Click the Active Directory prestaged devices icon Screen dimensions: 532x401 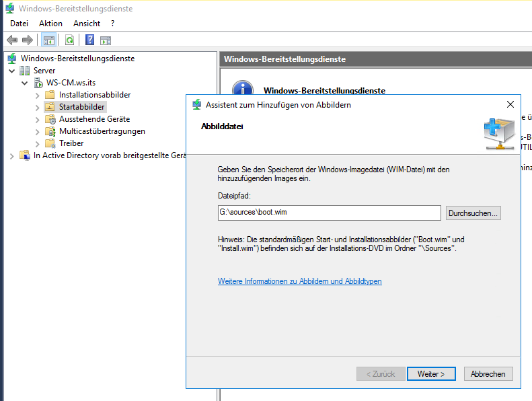pos(25,155)
